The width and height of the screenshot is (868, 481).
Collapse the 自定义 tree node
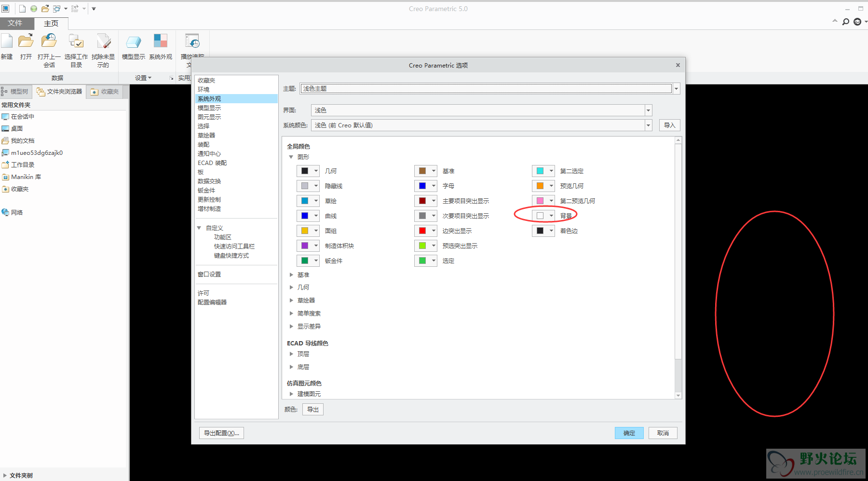click(x=199, y=228)
